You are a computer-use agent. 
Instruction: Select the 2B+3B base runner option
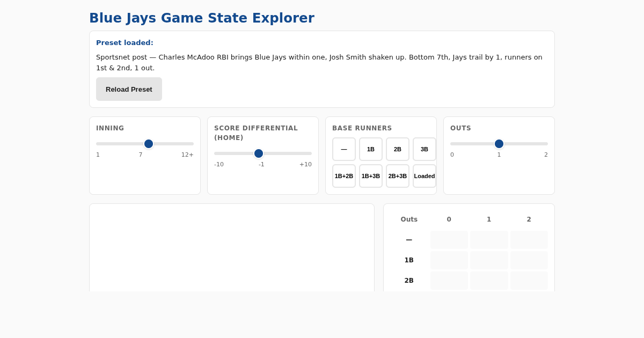pyautogui.click(x=398, y=176)
